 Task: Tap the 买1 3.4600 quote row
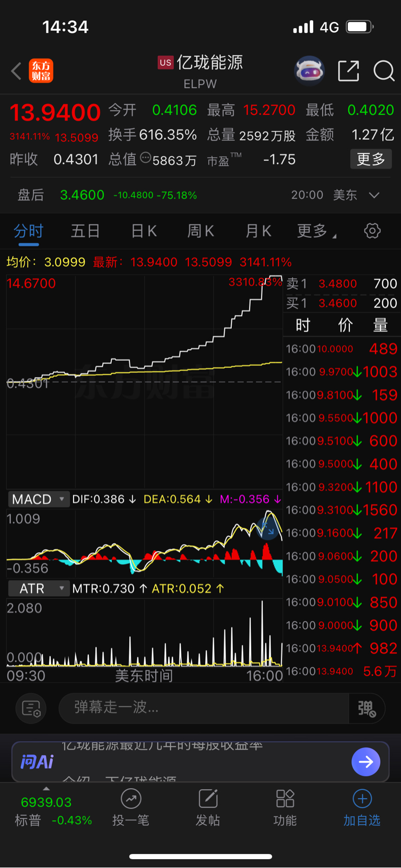point(342,303)
